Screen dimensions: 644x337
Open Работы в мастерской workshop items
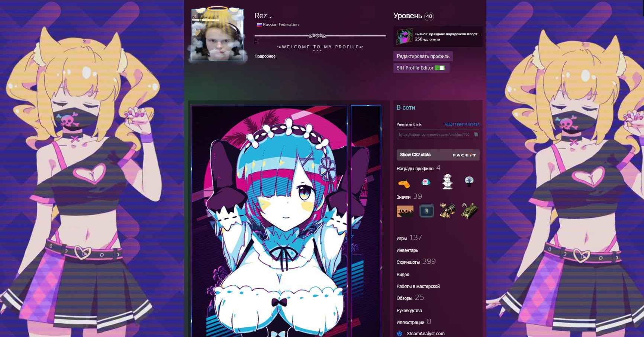click(418, 286)
